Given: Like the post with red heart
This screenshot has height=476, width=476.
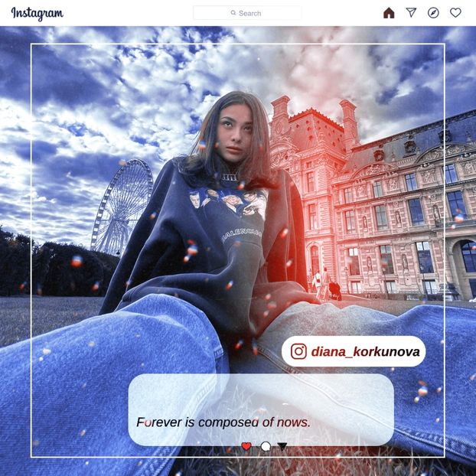Looking at the screenshot, I should tap(246, 446).
